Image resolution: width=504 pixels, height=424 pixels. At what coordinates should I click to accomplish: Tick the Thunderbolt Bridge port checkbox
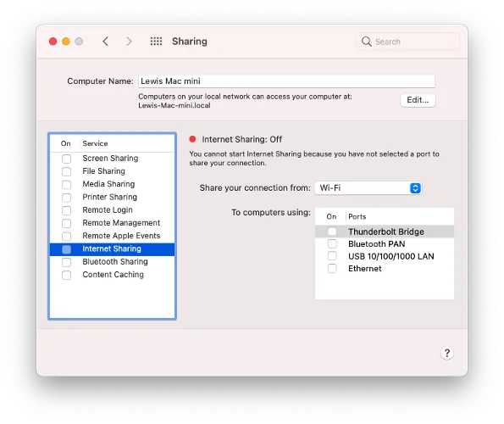point(332,232)
